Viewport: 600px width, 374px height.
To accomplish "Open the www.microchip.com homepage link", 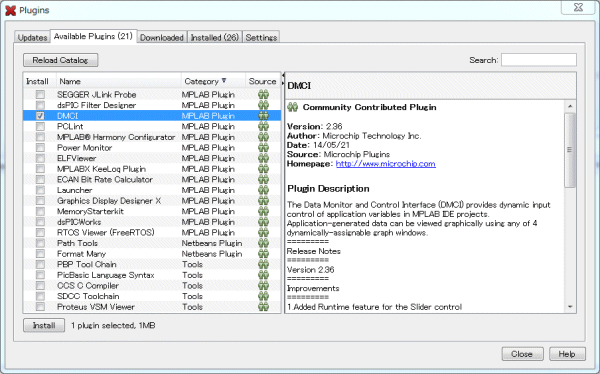I will 386,164.
